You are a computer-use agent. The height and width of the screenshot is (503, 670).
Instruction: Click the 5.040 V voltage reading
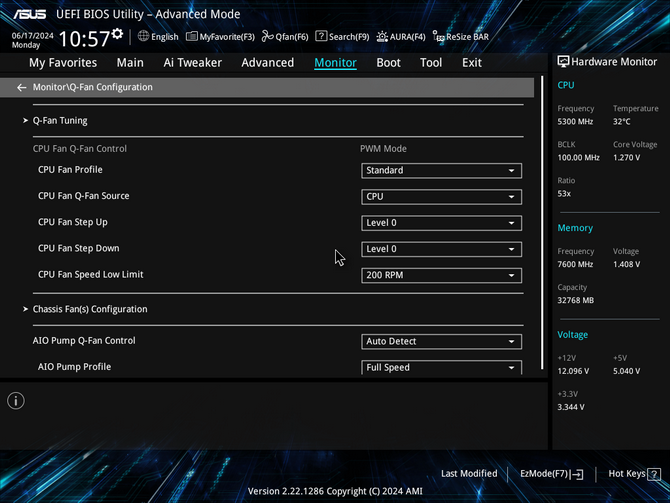tap(626, 371)
